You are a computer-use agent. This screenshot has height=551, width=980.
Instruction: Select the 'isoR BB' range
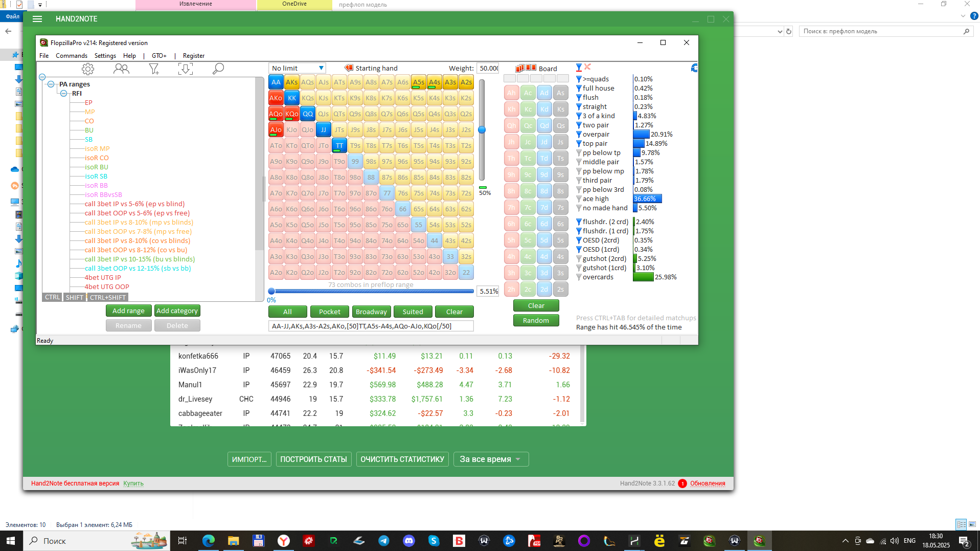coord(96,186)
